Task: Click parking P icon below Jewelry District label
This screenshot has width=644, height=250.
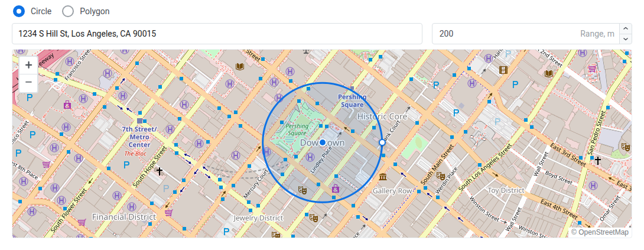Action: 226,232
